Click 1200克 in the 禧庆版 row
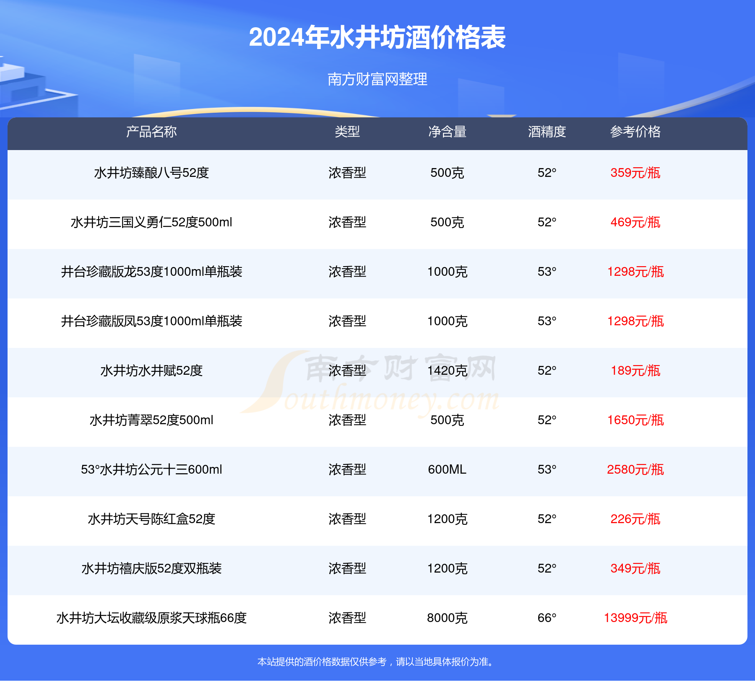Image resolution: width=755 pixels, height=700 pixels. click(447, 568)
